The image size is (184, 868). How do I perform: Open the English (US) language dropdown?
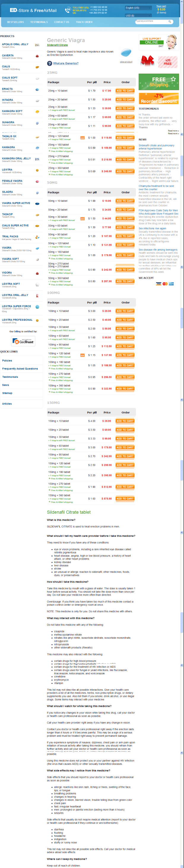pos(138,8)
